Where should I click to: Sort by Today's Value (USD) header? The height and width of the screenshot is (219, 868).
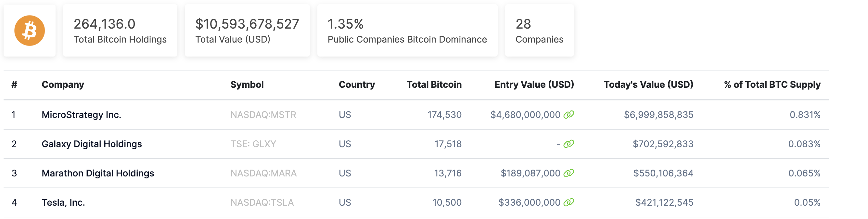click(648, 84)
